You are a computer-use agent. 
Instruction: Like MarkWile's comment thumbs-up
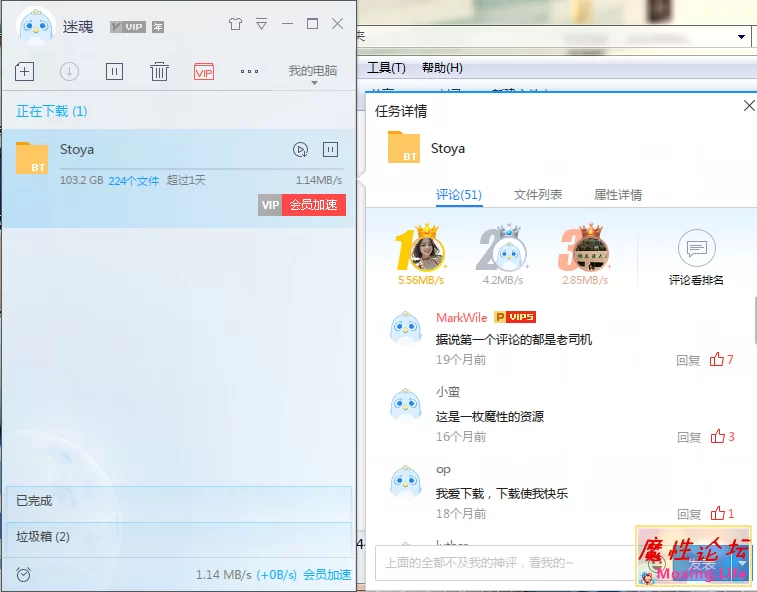716,359
